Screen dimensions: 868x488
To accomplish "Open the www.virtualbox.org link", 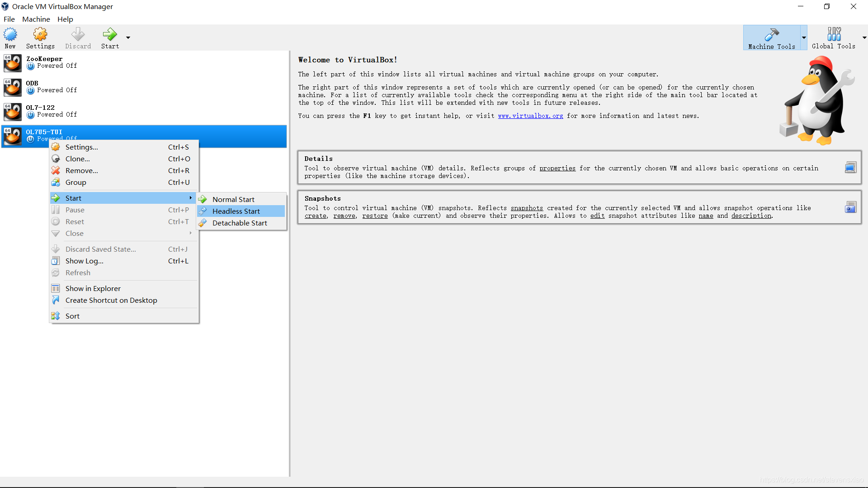I will 530,116.
